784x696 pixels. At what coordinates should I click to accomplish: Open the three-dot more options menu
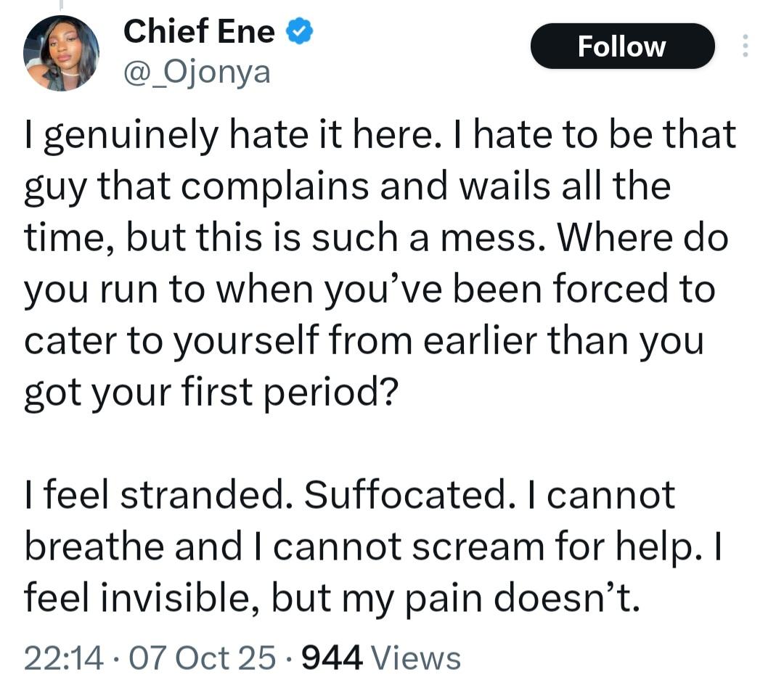[743, 46]
